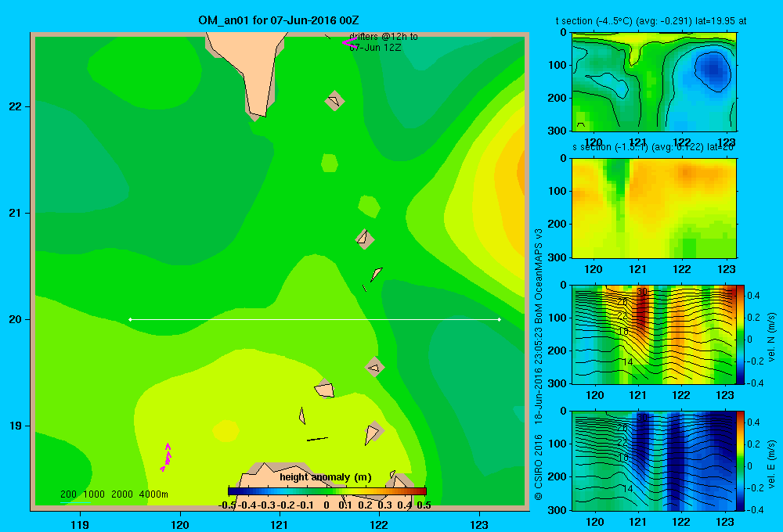Click latitude label '21' on the main map
783x532 pixels.
pyautogui.click(x=16, y=213)
